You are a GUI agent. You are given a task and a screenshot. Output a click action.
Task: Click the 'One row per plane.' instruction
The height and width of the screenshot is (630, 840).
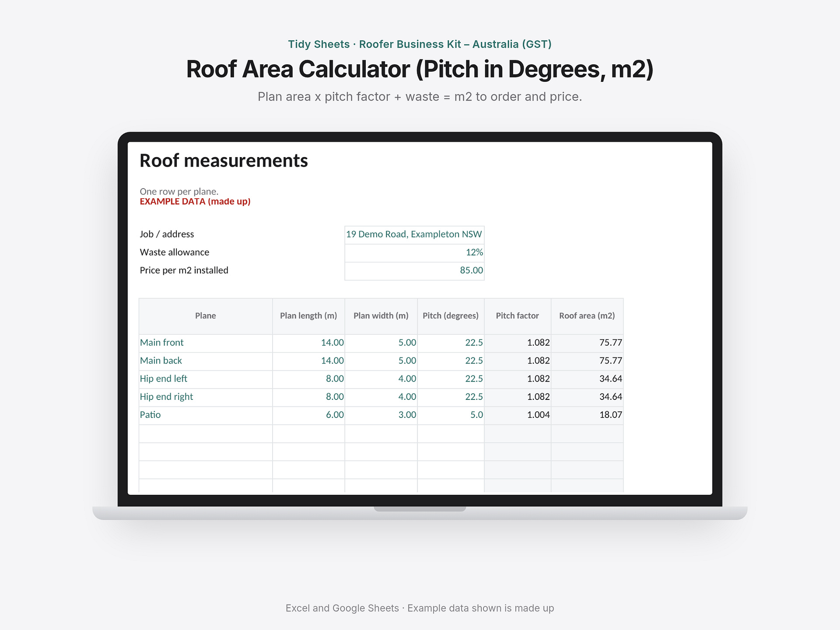(x=179, y=192)
